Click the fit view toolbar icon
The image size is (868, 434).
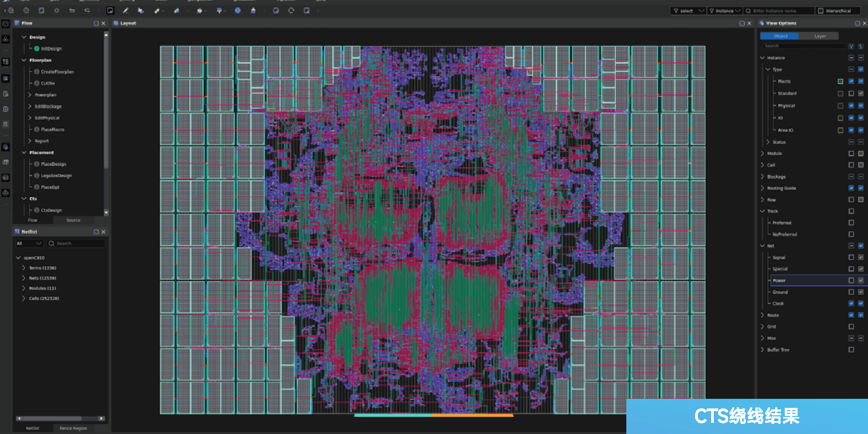(x=42, y=11)
